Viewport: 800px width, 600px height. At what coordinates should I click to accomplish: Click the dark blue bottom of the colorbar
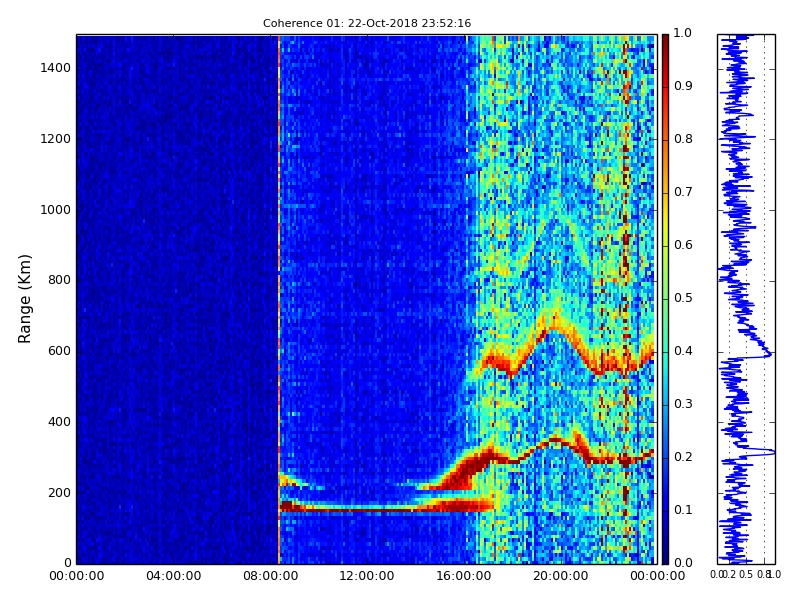[x=665, y=554]
